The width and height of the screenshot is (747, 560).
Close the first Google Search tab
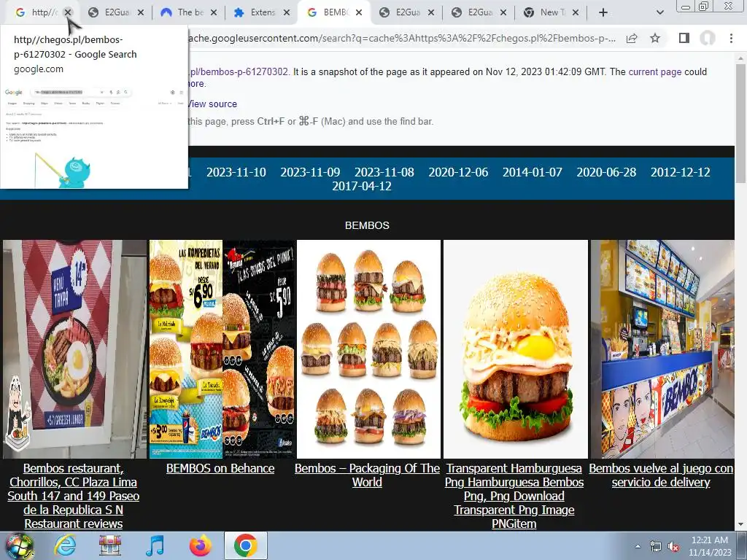click(x=68, y=12)
